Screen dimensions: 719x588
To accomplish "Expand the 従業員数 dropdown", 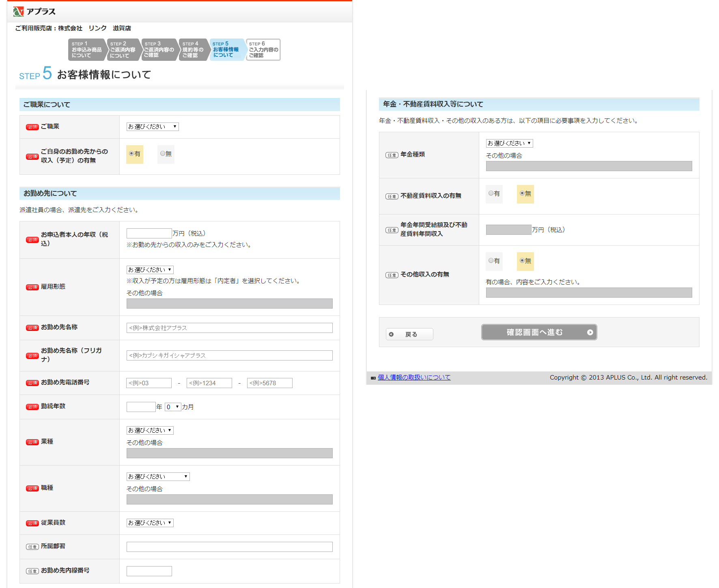I will 150,523.
